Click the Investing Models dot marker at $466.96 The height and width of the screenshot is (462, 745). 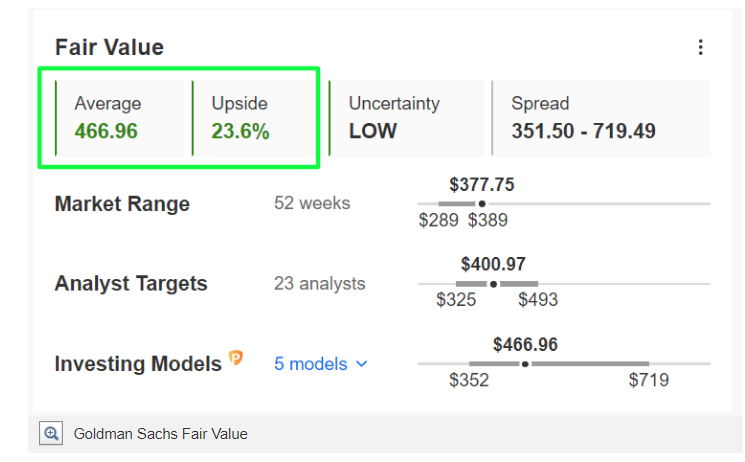coord(525,364)
